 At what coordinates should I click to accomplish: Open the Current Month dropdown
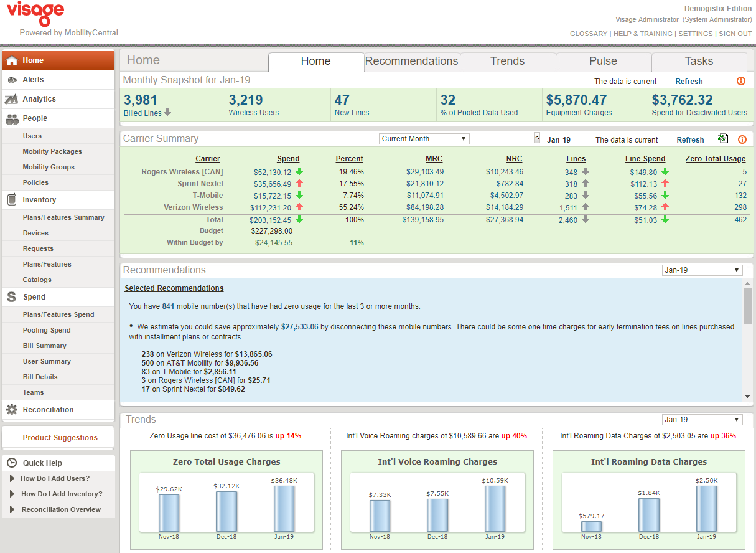click(424, 139)
